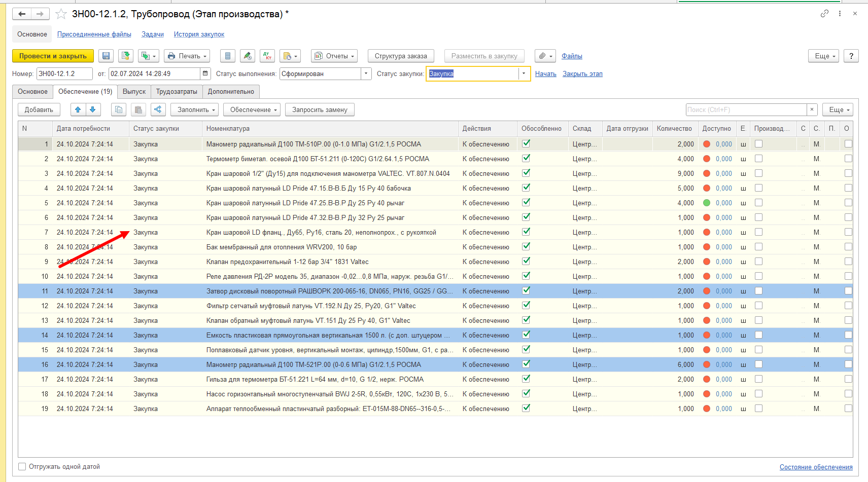Switch to the Трудозатраты tab
This screenshot has height=482, width=868.
pyautogui.click(x=177, y=92)
